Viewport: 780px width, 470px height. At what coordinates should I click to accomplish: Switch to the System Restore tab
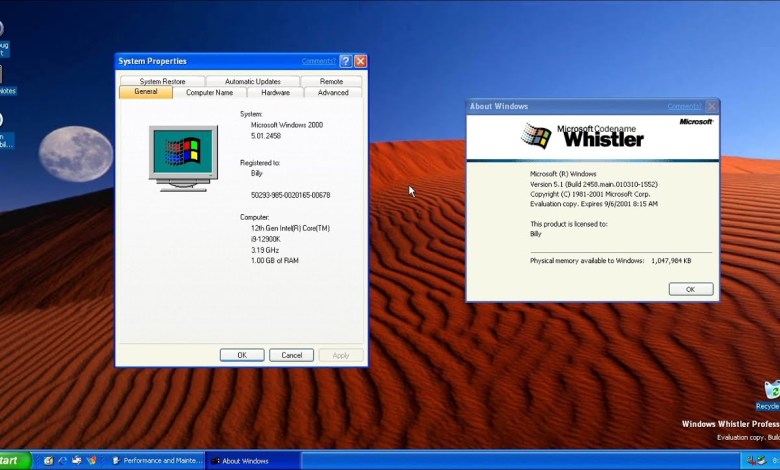(x=162, y=81)
